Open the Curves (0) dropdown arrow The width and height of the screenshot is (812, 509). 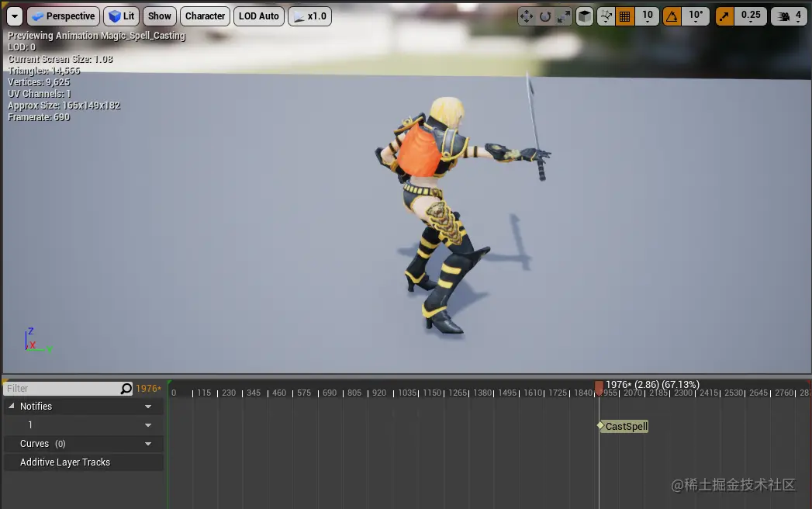148,444
